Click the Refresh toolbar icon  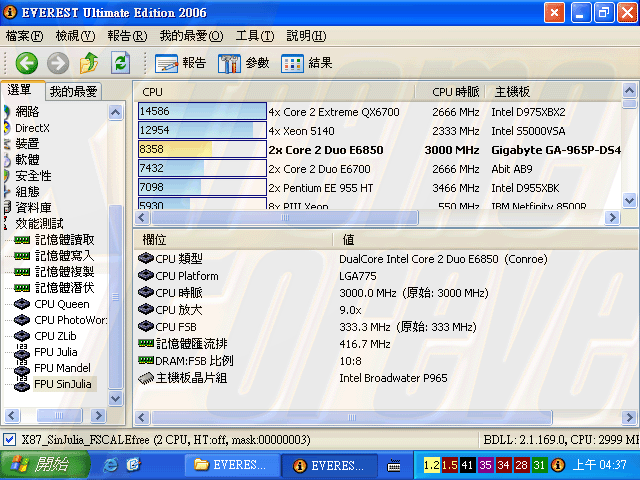click(120, 63)
